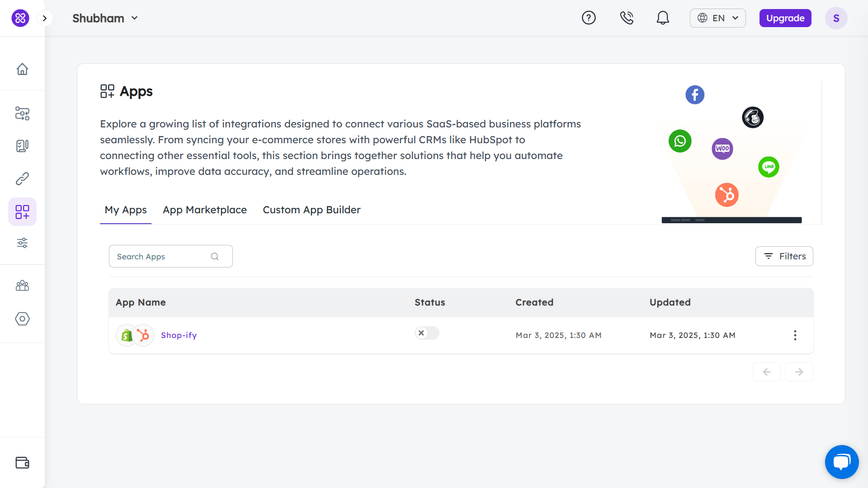Open the chat support bubble
Screen dimensions: 868x488
(842, 462)
